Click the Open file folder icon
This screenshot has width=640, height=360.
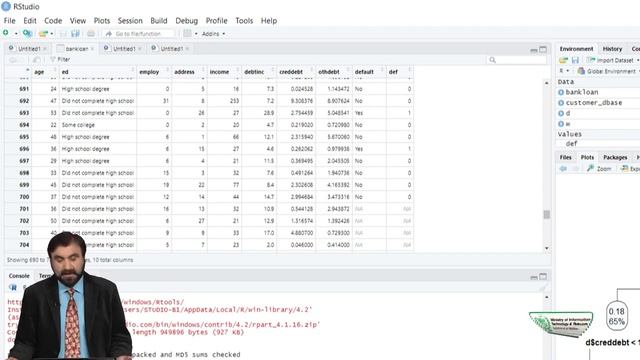pyautogui.click(x=43, y=33)
